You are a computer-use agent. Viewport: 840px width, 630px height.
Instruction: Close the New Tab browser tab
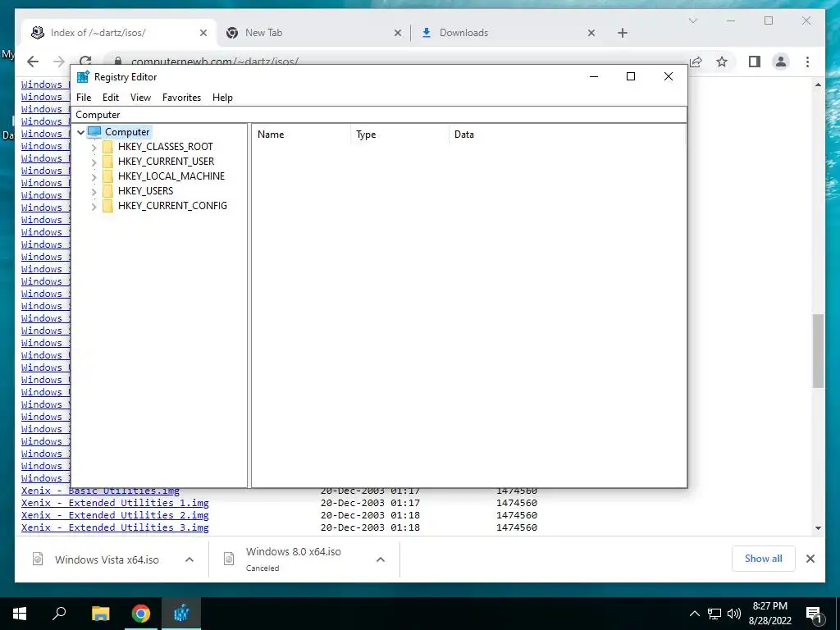click(x=398, y=33)
